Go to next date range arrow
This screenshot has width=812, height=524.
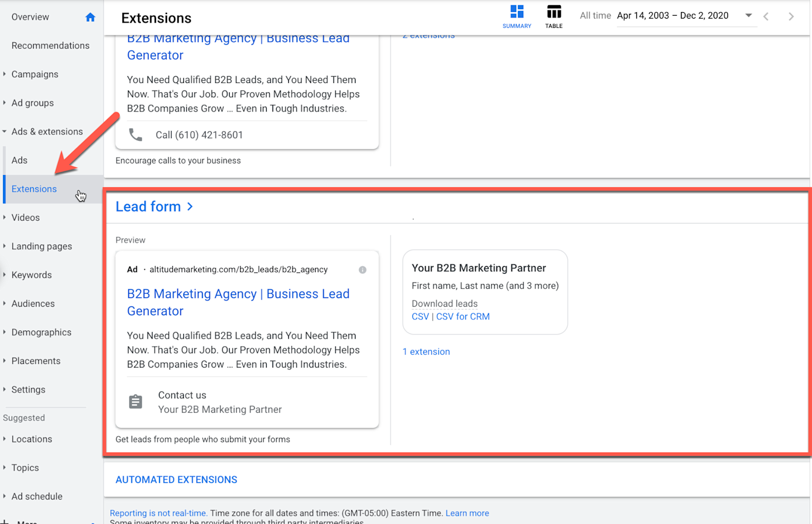click(x=791, y=16)
